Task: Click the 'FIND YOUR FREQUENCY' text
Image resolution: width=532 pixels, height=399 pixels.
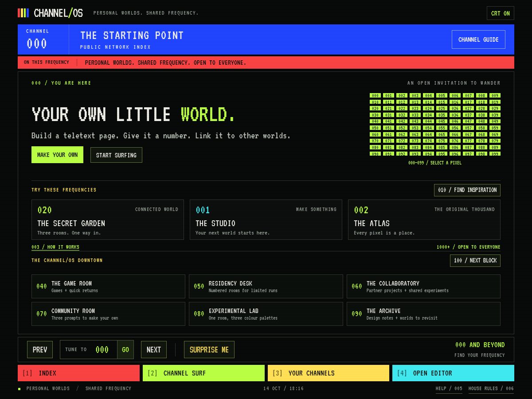Action: (x=480, y=355)
